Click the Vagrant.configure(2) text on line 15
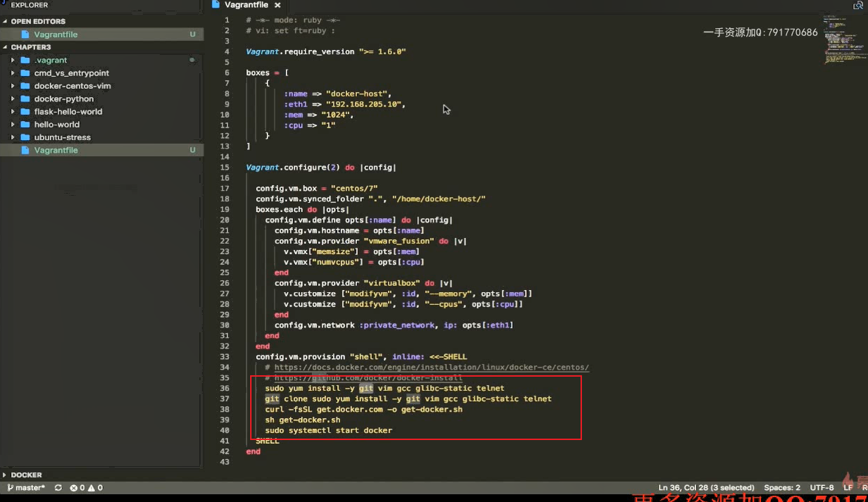868x502 pixels. click(292, 168)
